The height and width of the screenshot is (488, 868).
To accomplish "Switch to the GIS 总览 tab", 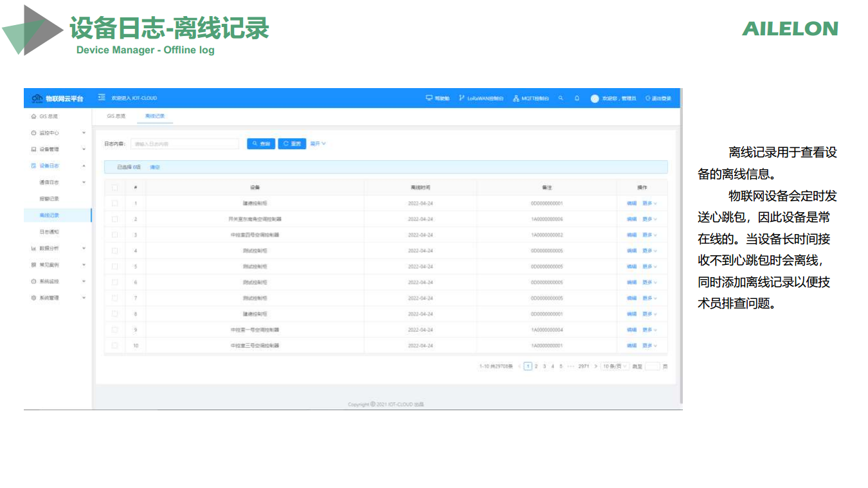I will 116,116.
